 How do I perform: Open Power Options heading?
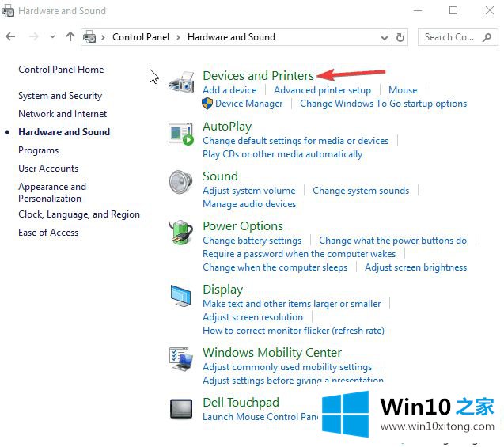(x=243, y=226)
